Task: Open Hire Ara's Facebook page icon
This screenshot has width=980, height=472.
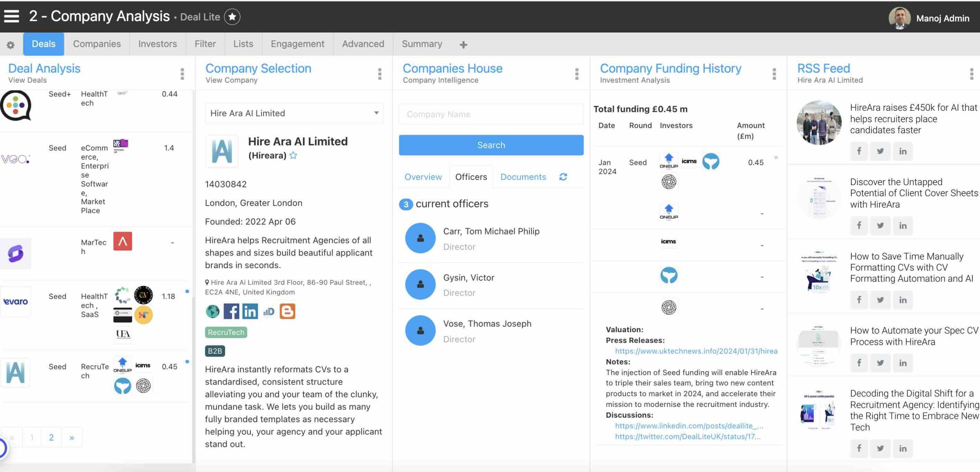Action: [x=231, y=311]
